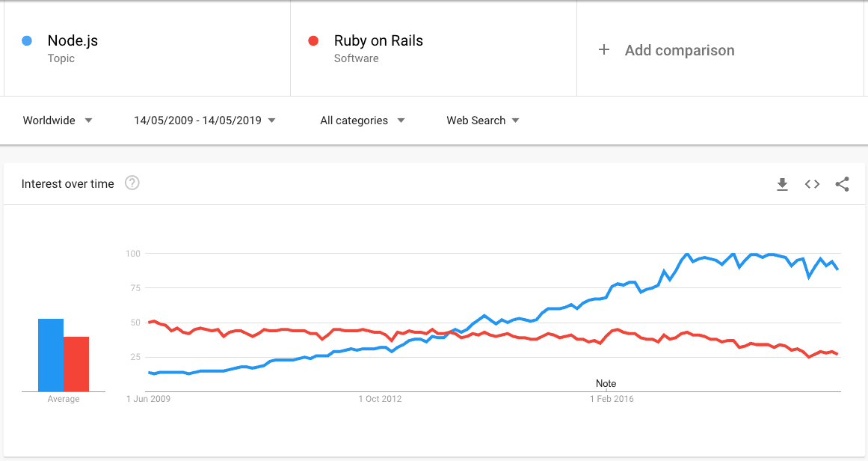Click the share icon
The height and width of the screenshot is (461, 868).
842,184
